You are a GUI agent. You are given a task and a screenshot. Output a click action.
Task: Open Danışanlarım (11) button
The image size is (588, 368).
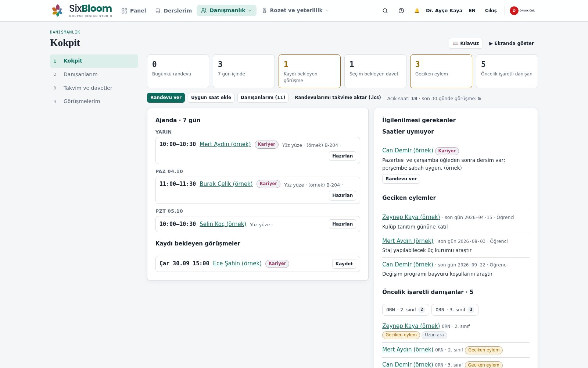263,98
